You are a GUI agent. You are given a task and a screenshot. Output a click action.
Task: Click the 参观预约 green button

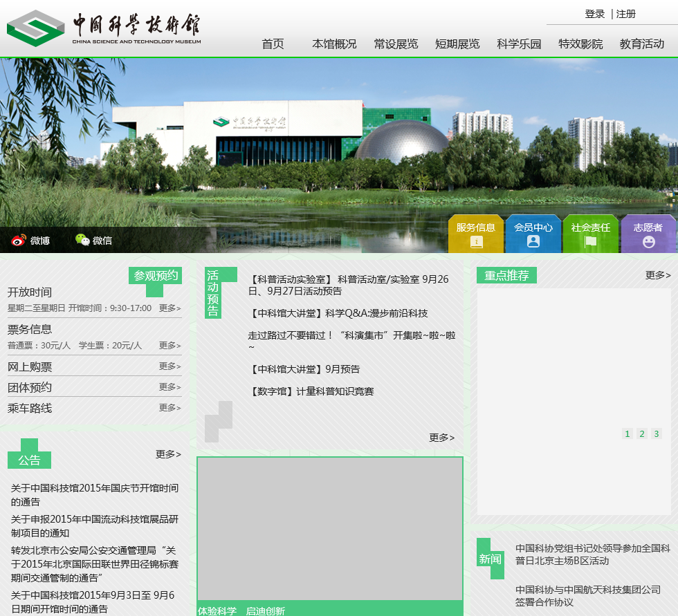click(x=155, y=276)
